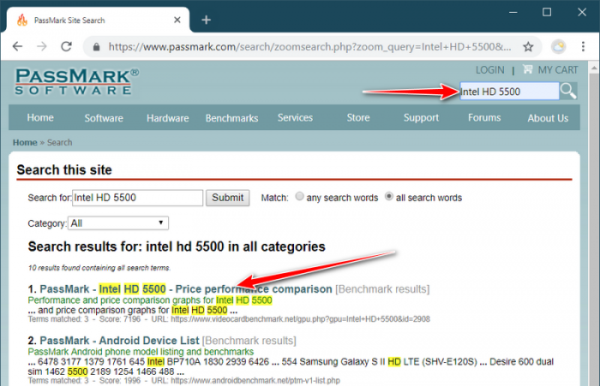This screenshot has height=386, width=600.
Task: Open the Forums menu item
Action: coord(484,118)
